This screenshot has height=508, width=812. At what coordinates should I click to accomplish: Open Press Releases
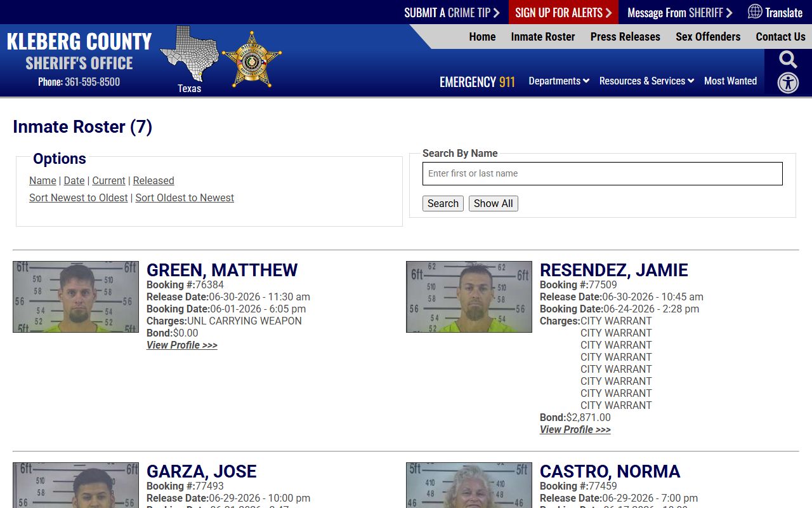625,37
